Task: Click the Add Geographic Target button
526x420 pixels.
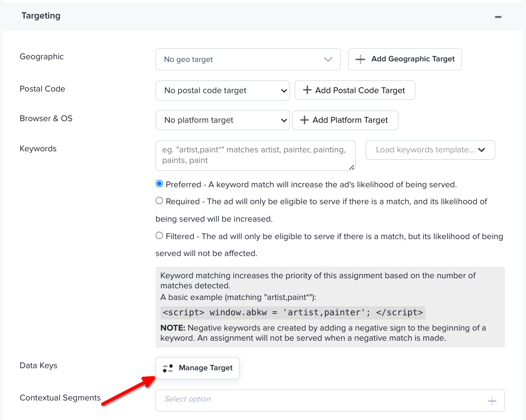Action: (405, 59)
